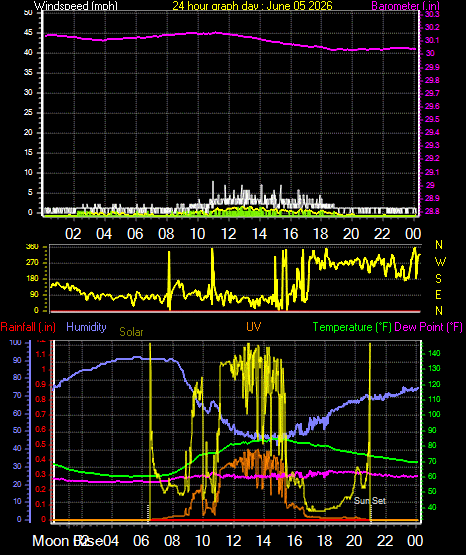Click the '30.1' barometer axis value
The image size is (466, 555).
(432, 40)
